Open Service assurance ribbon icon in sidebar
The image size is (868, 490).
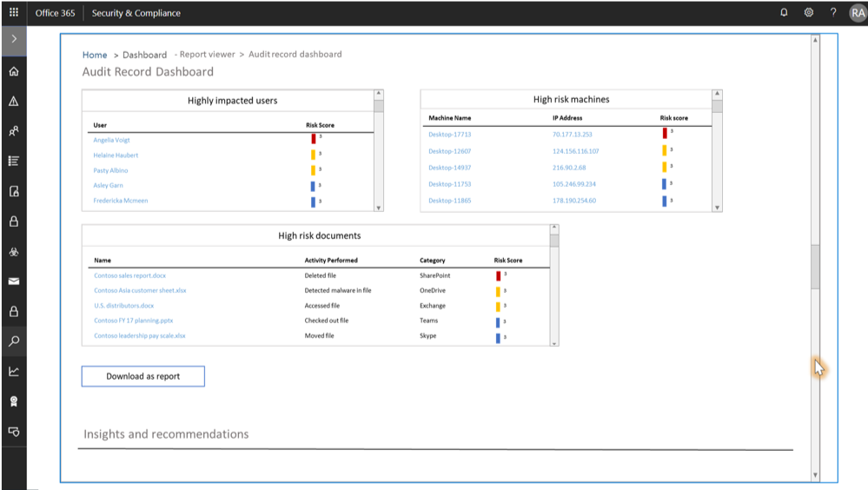tap(14, 401)
